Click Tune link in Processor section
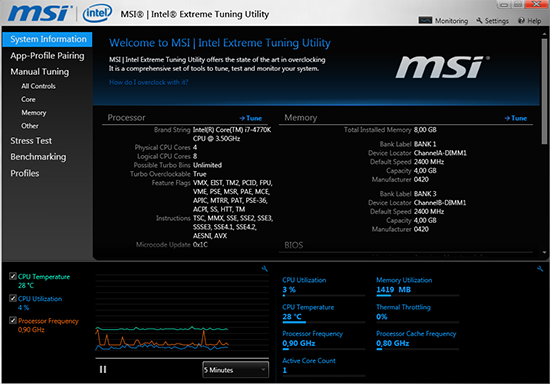The height and width of the screenshot is (384, 550). point(251,118)
